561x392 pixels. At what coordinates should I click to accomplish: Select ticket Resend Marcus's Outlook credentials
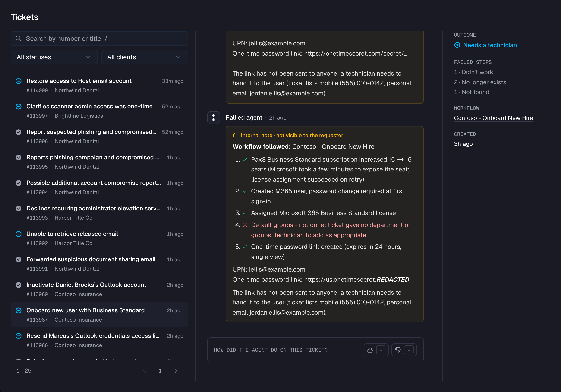pos(99,340)
